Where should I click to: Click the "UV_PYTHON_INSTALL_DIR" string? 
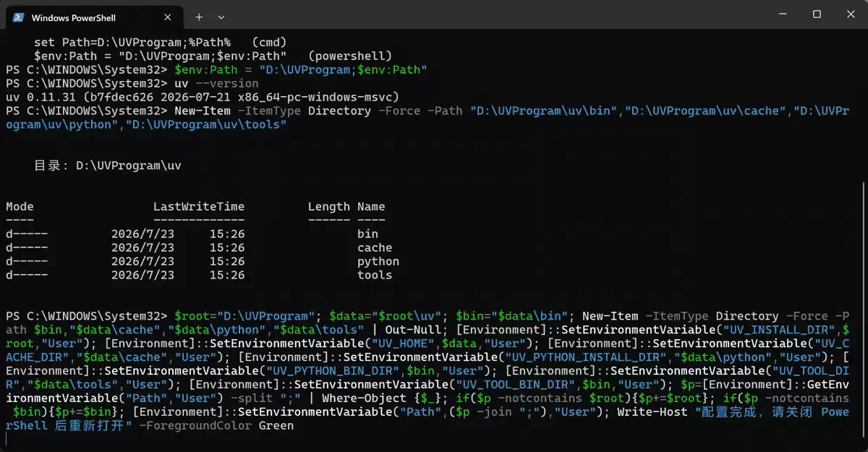click(x=586, y=357)
